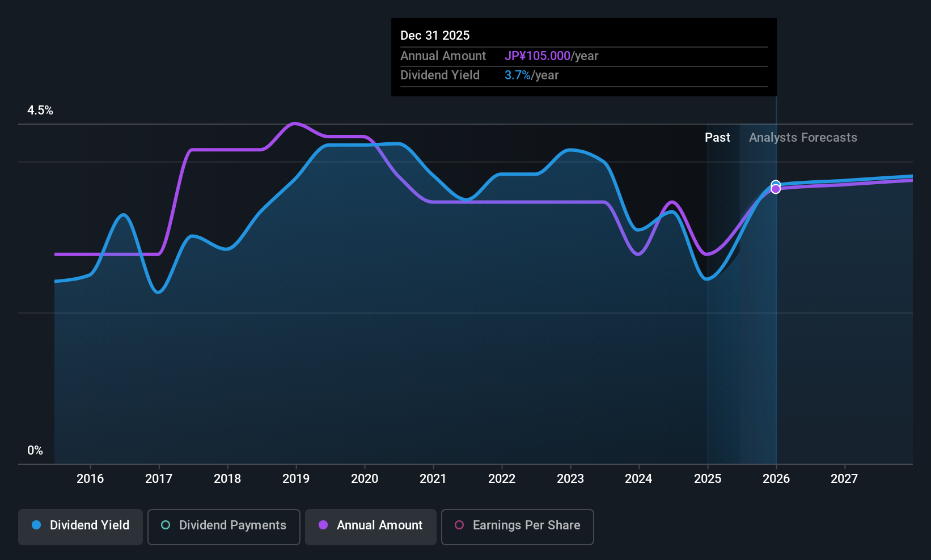Click the JP¥105.000/year tooltip value
931x560 pixels.
coord(552,56)
